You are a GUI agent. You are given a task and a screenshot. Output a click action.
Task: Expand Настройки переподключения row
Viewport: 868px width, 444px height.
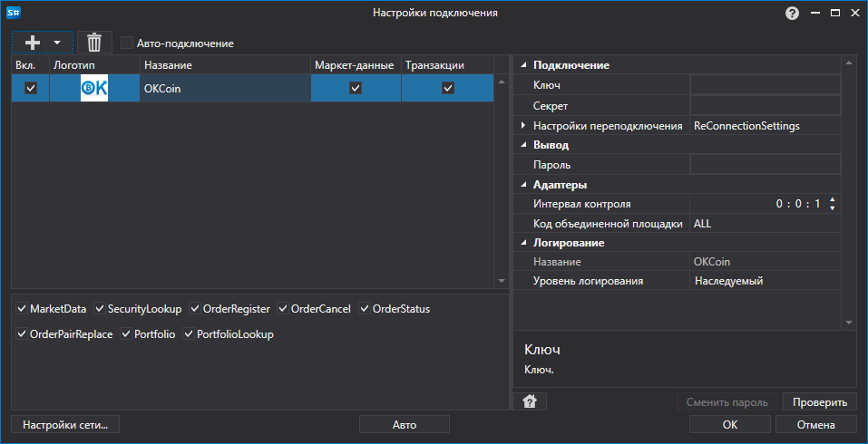(x=523, y=126)
